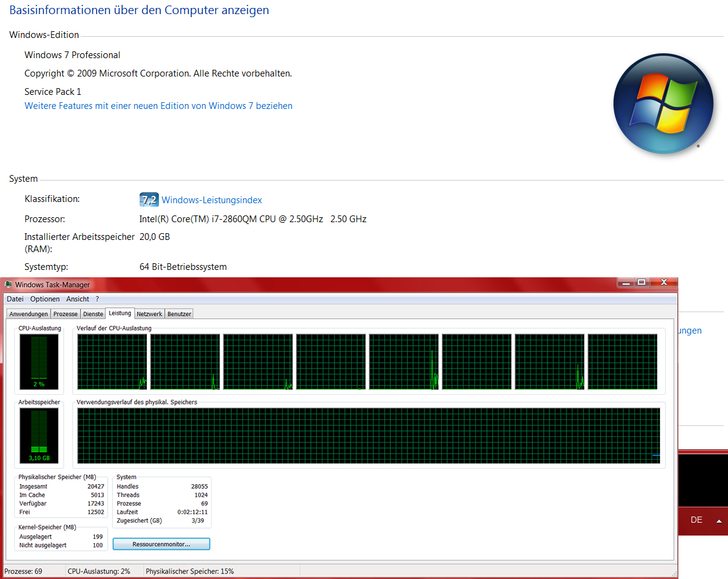Open the Ansicht menu

[x=78, y=299]
